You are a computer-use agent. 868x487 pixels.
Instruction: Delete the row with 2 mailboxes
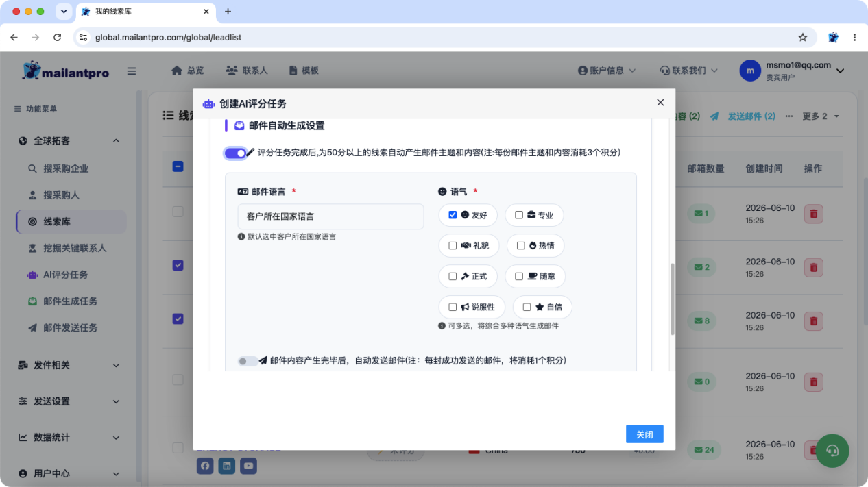[813, 267]
